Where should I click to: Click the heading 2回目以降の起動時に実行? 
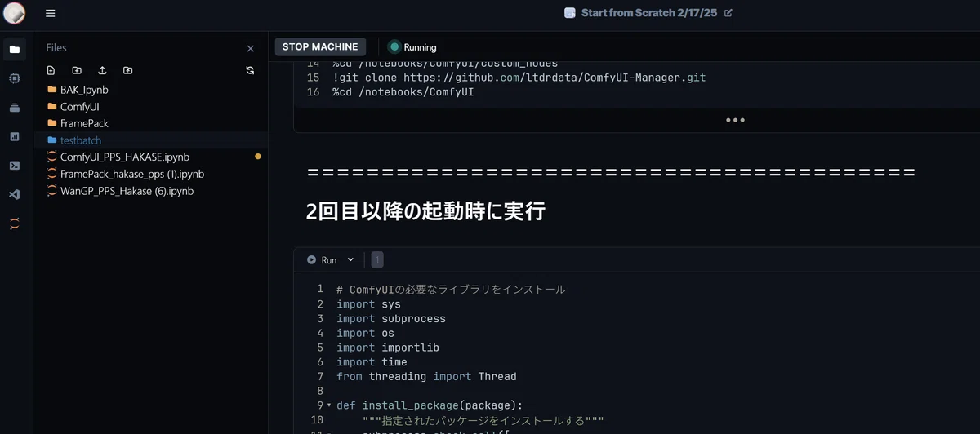425,210
